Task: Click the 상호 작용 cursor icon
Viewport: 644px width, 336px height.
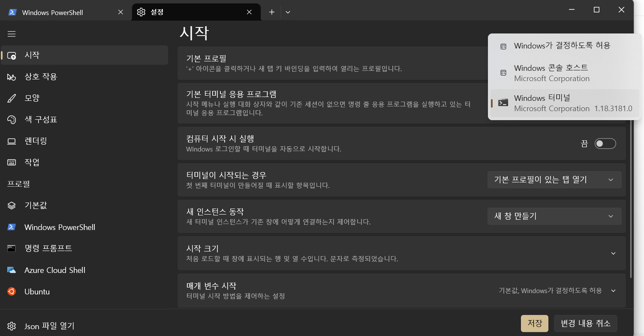Action: point(12,77)
